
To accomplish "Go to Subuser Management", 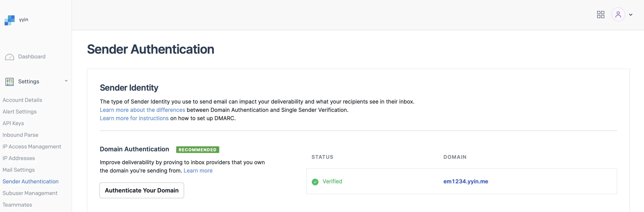I will pyautogui.click(x=30, y=193).
